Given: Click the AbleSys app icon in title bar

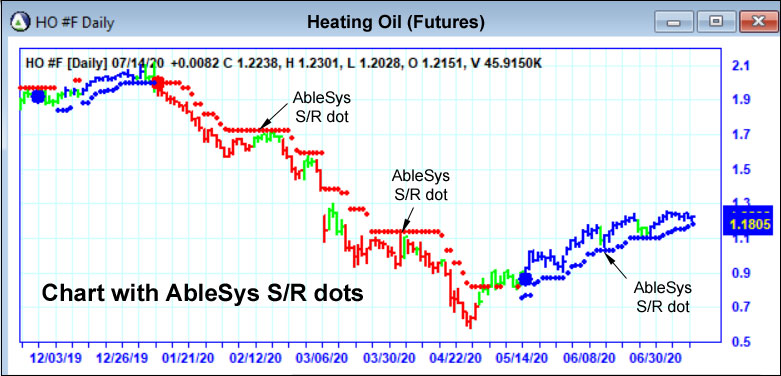Looking at the screenshot, I should [x=20, y=22].
